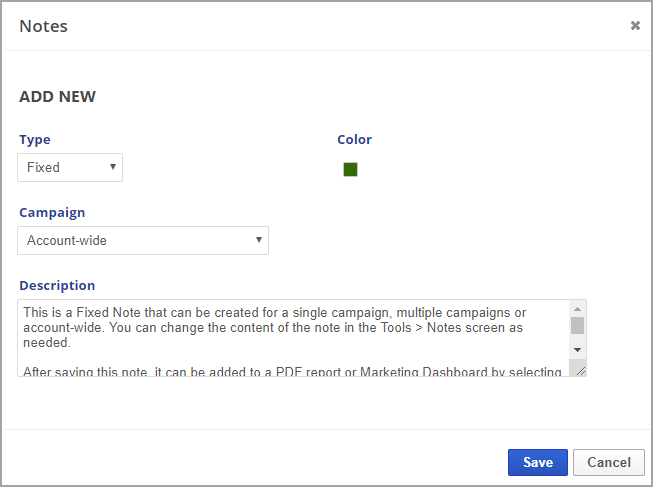This screenshot has width=653, height=487.
Task: Click the Description scrollbar up arrow
Action: coord(577,309)
